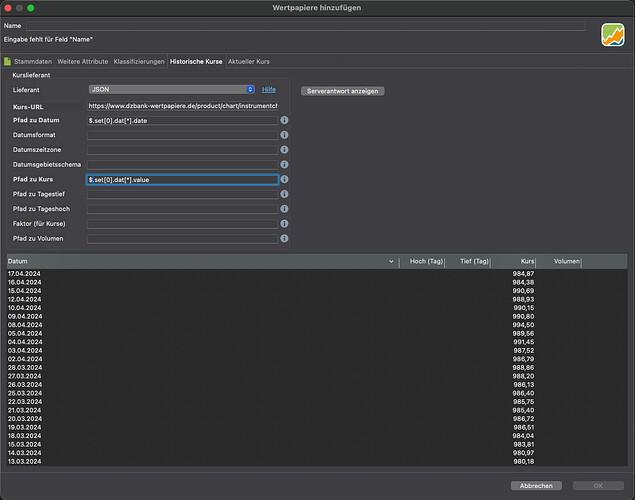The image size is (635, 500).
Task: Toggle sort arrow in Datum column header
Action: (391, 262)
